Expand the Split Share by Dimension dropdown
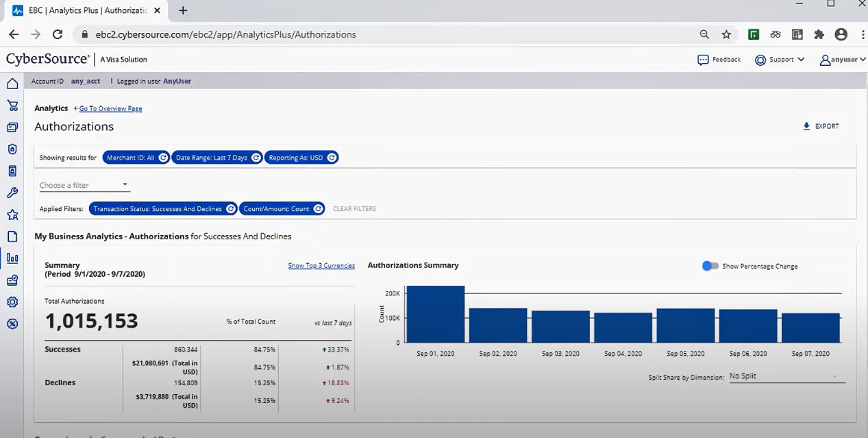Screen dimensions: 868x438 785,376
